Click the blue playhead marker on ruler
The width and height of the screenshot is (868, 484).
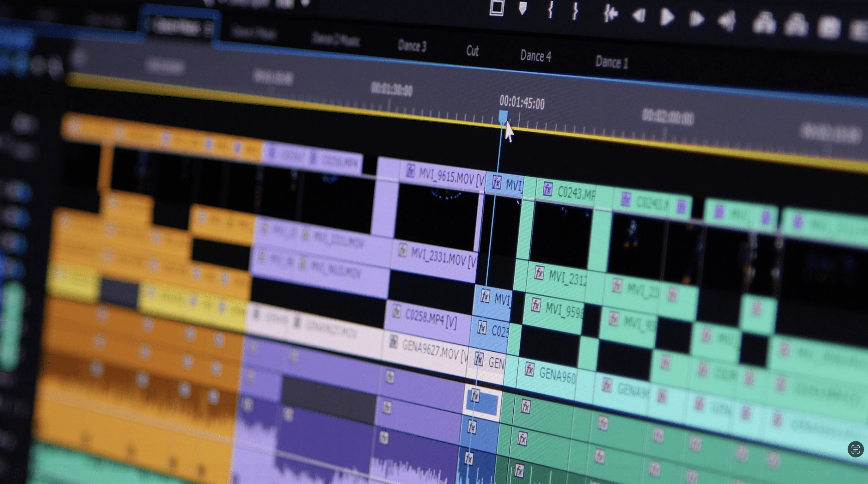tap(503, 117)
